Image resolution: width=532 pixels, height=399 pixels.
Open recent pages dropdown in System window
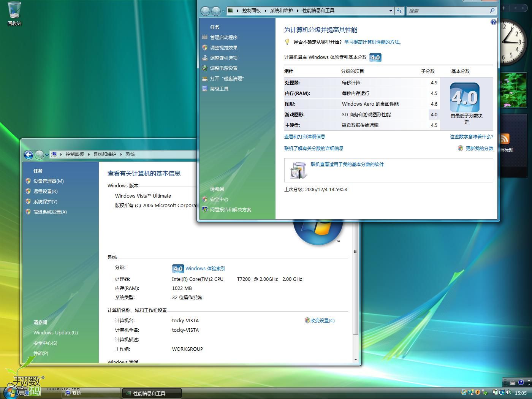coord(47,155)
